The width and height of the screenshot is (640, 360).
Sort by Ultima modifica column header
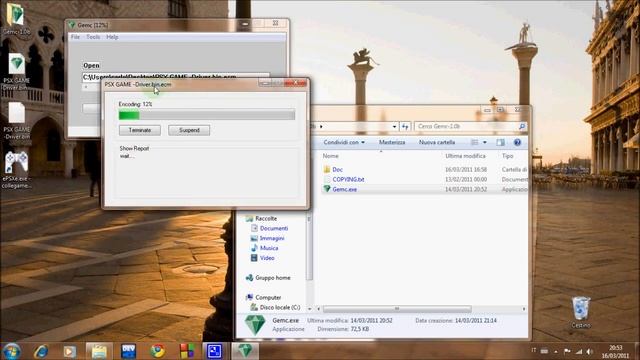coord(465,156)
